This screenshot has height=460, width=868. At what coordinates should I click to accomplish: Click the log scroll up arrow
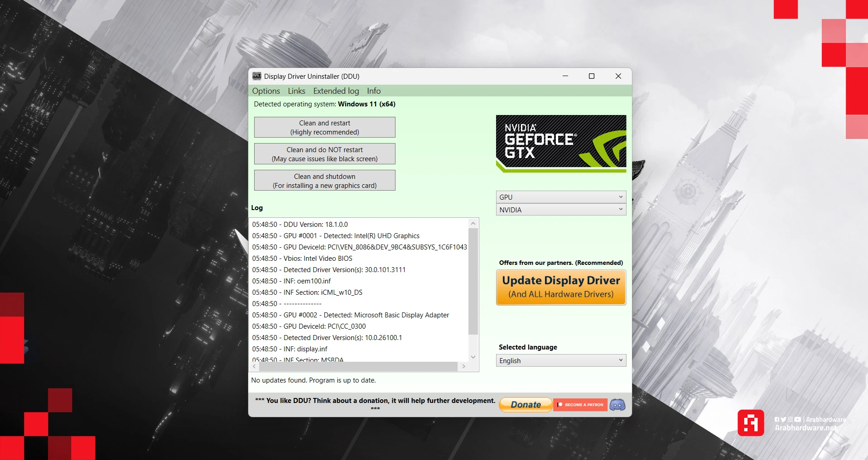point(473,223)
